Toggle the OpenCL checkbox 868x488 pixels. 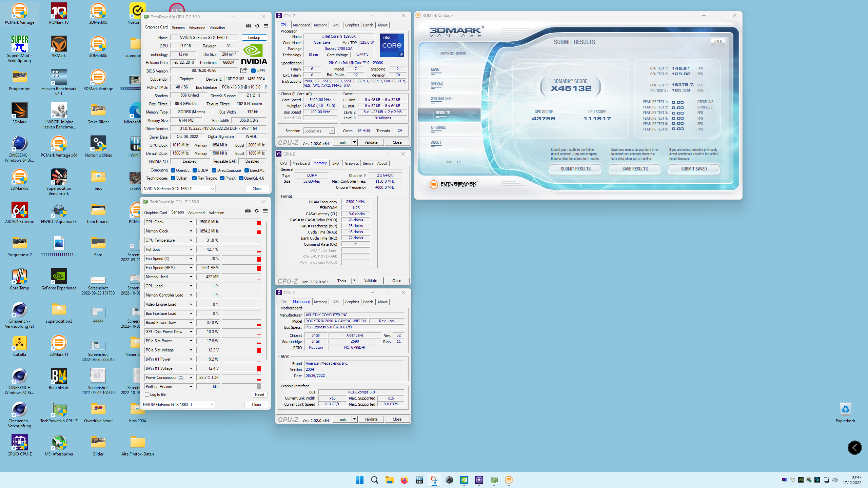point(173,170)
